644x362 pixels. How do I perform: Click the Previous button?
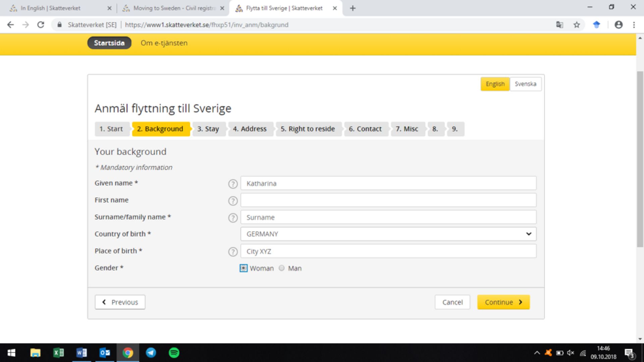[120, 302]
